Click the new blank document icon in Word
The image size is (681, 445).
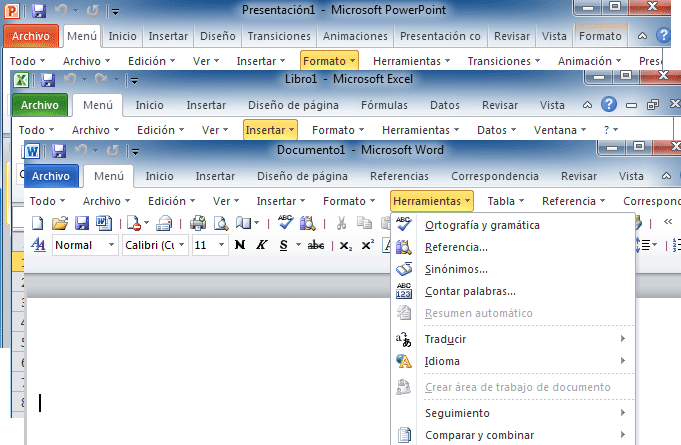click(x=38, y=223)
